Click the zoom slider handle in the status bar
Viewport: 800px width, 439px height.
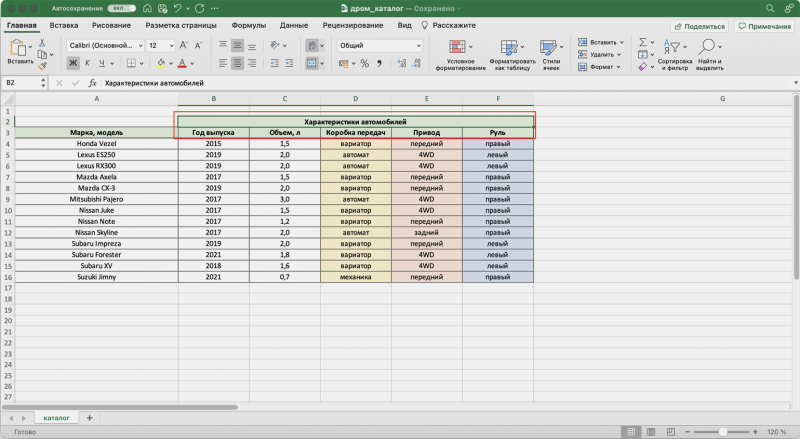[723, 432]
